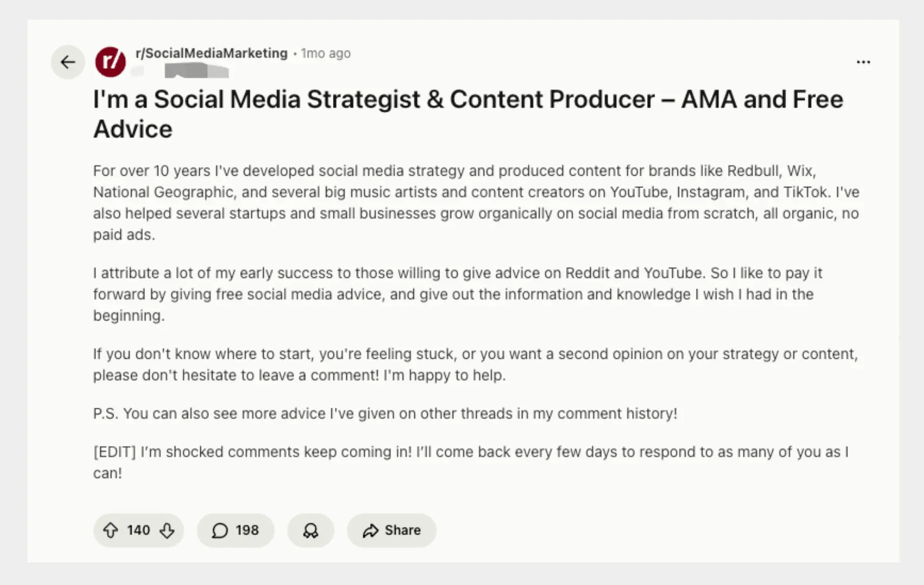Open comments by clicking the 198 pill

click(x=236, y=531)
